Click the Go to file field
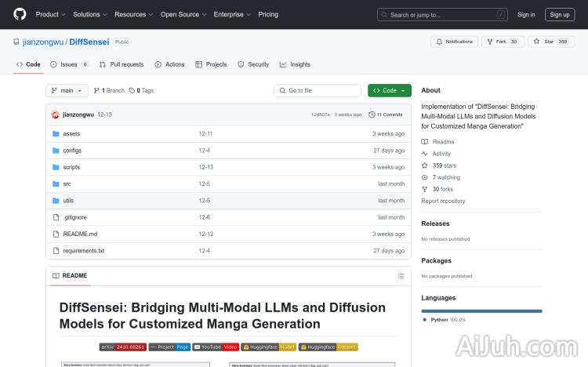The image size is (588, 367). (x=317, y=91)
